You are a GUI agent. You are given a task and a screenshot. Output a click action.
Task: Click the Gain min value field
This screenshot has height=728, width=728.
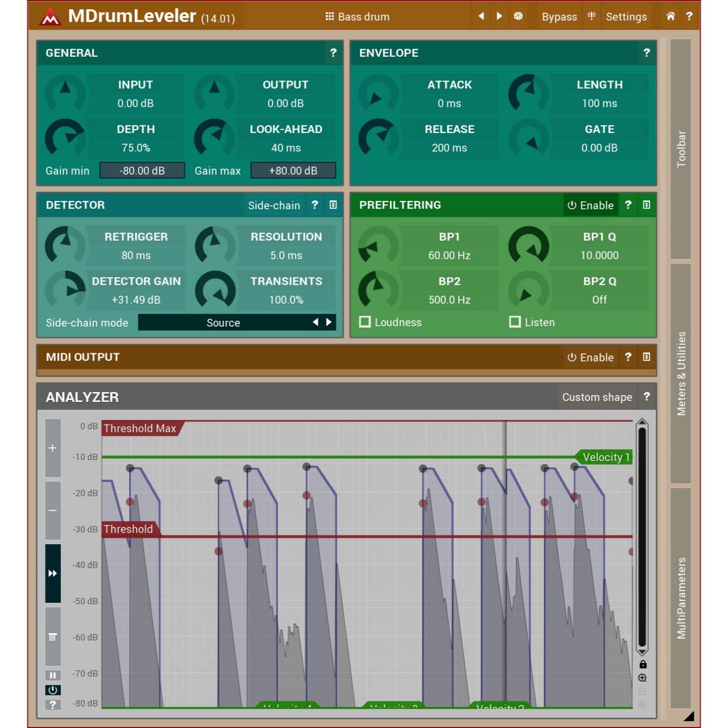(142, 170)
